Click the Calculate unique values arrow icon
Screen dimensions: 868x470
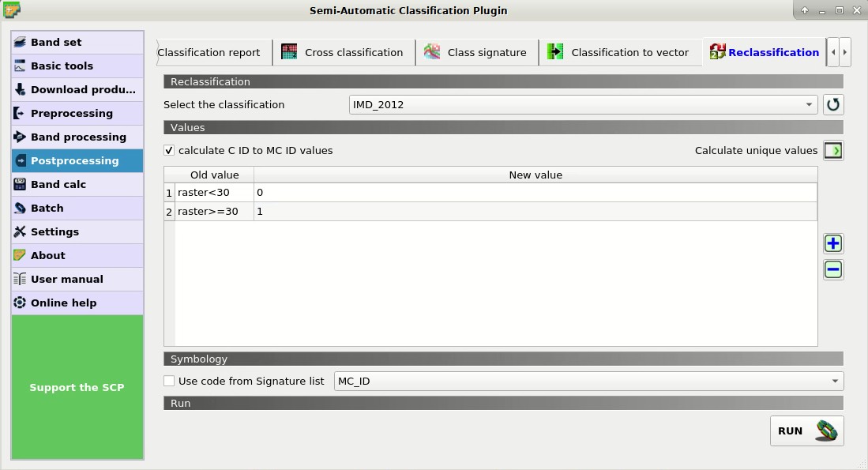(x=833, y=151)
